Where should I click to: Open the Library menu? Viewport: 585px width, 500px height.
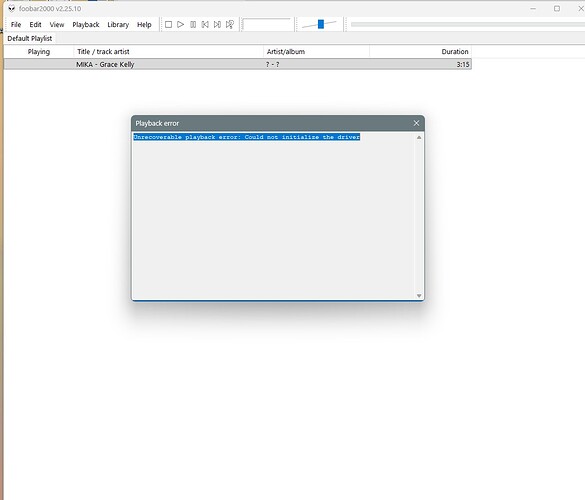[x=118, y=25]
